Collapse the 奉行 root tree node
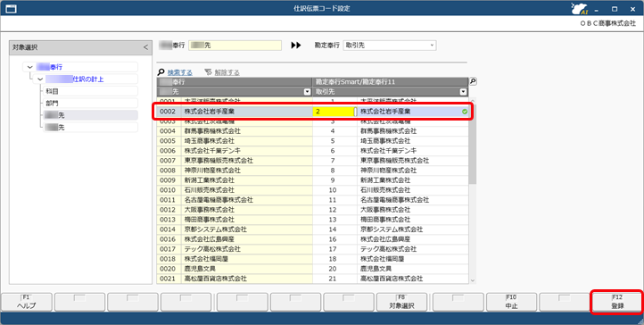This screenshot has height=325, width=644. pyautogui.click(x=29, y=67)
